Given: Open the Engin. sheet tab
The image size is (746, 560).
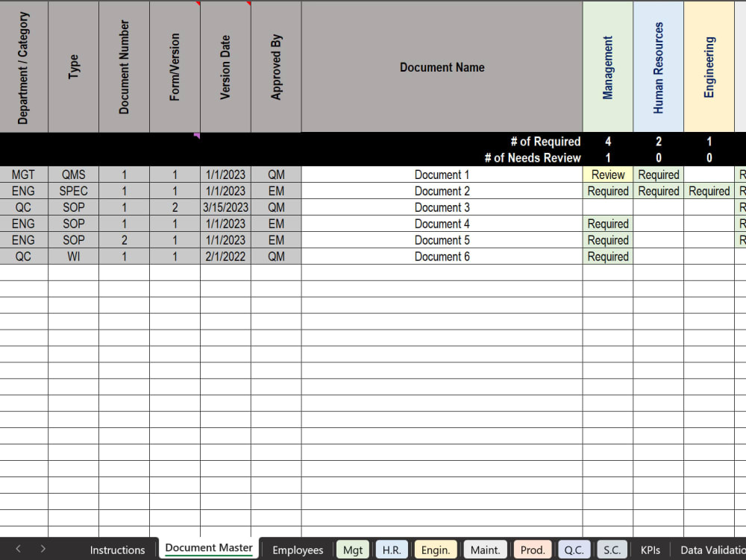Looking at the screenshot, I should (x=436, y=550).
